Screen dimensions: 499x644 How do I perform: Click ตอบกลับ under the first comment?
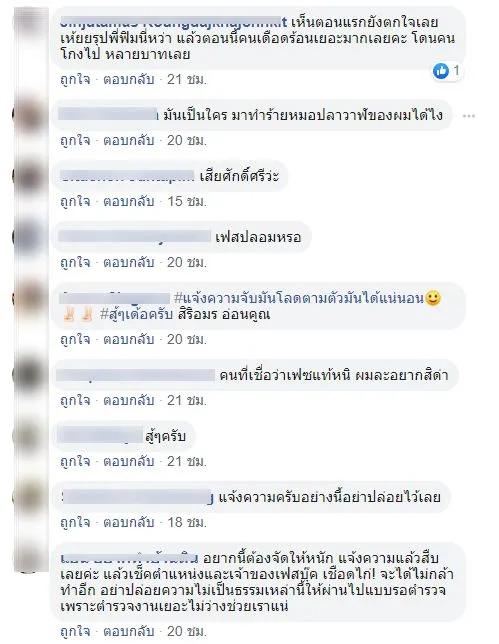click(129, 79)
